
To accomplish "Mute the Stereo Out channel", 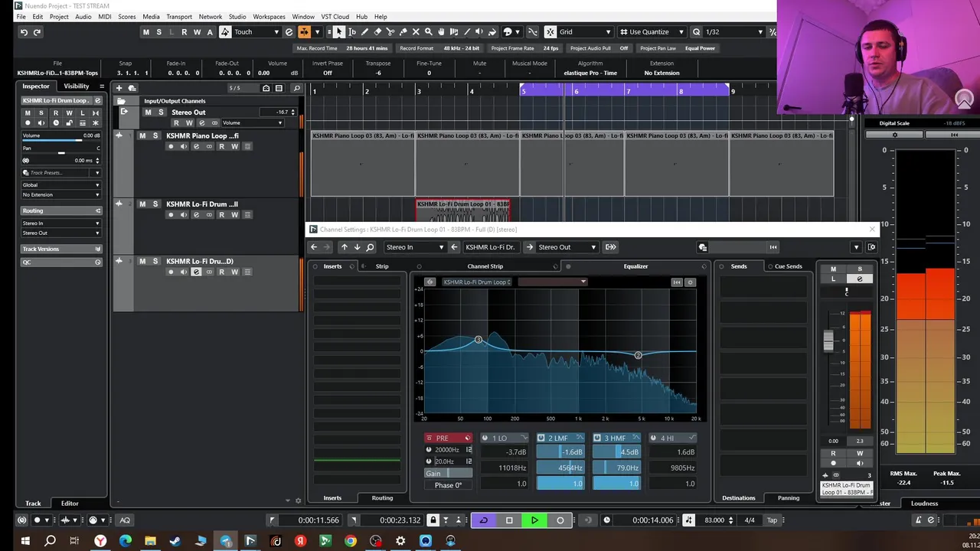I will pos(148,112).
